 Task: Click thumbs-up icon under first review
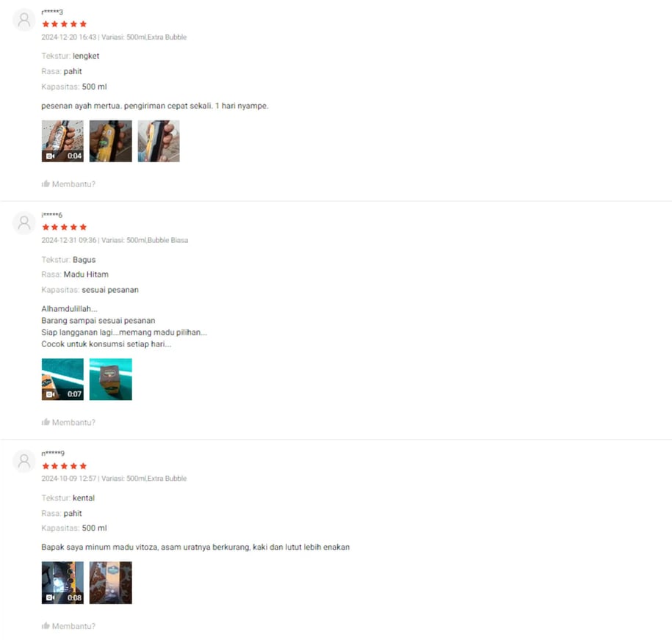point(46,183)
